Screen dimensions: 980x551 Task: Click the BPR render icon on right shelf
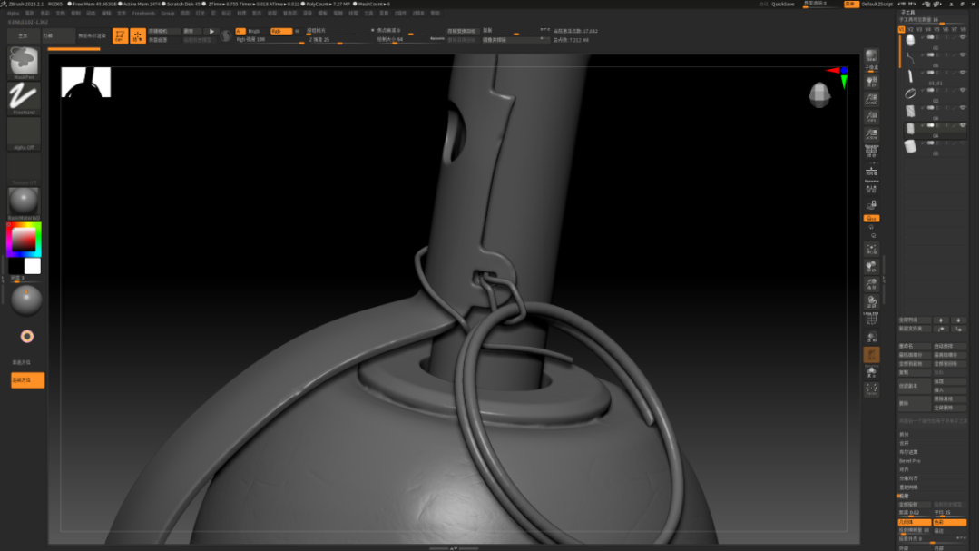pos(871,57)
